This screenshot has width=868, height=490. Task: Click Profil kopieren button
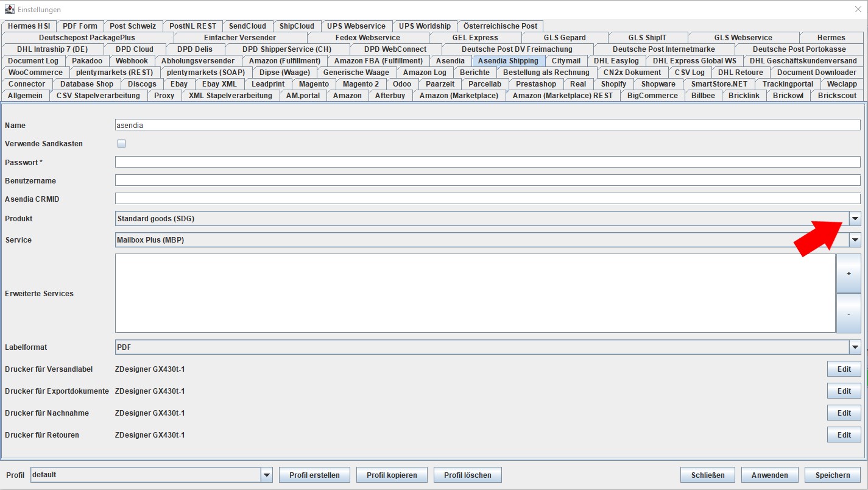point(392,475)
